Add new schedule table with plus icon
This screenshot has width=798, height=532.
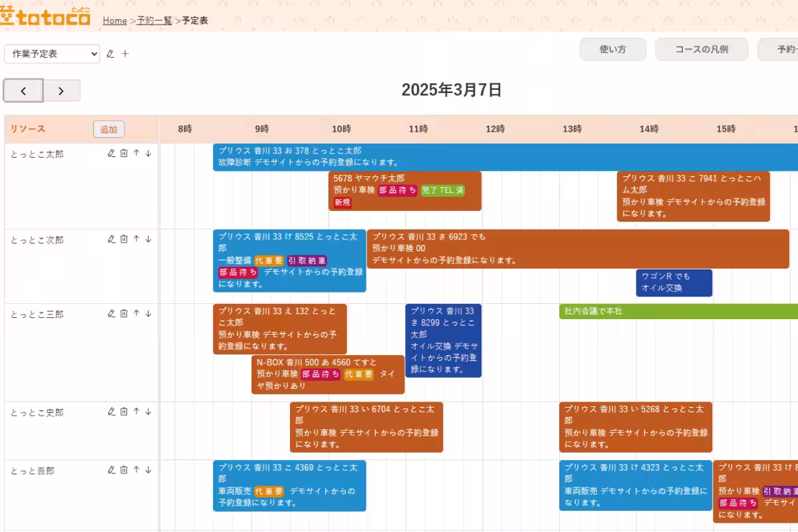125,54
